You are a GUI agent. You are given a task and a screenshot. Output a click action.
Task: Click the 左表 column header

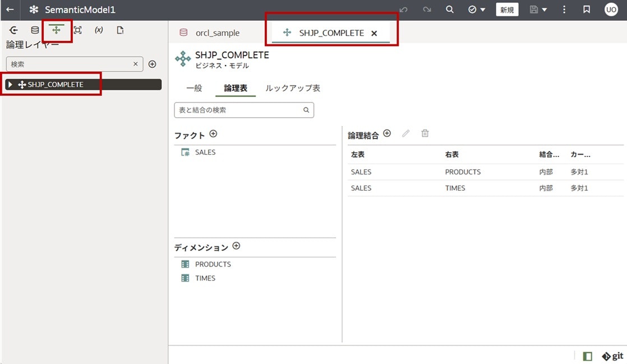(x=357, y=154)
